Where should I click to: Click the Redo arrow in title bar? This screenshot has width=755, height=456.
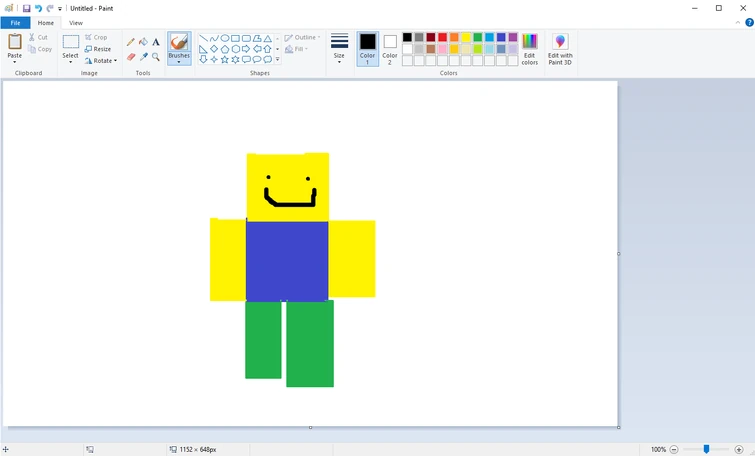[50, 8]
